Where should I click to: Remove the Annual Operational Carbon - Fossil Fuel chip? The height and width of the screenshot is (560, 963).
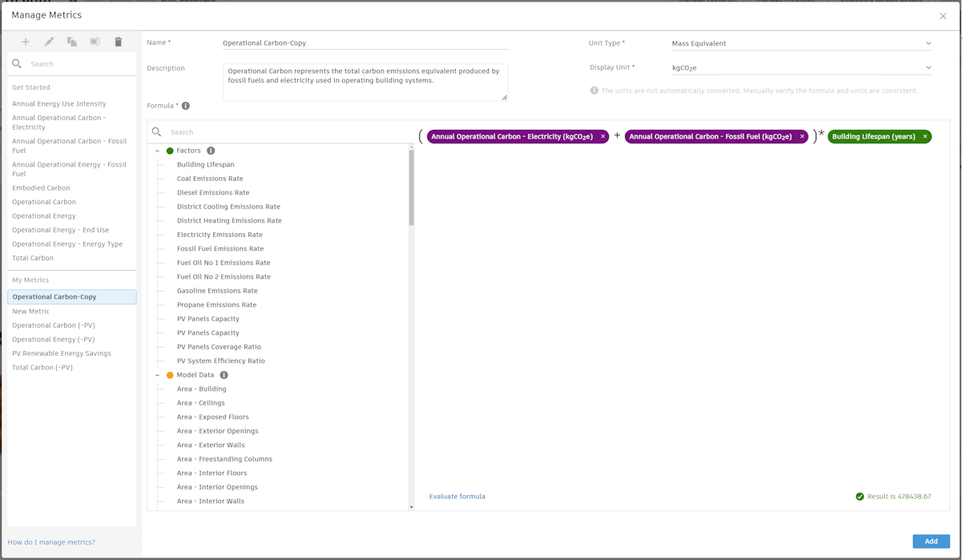[x=801, y=136]
